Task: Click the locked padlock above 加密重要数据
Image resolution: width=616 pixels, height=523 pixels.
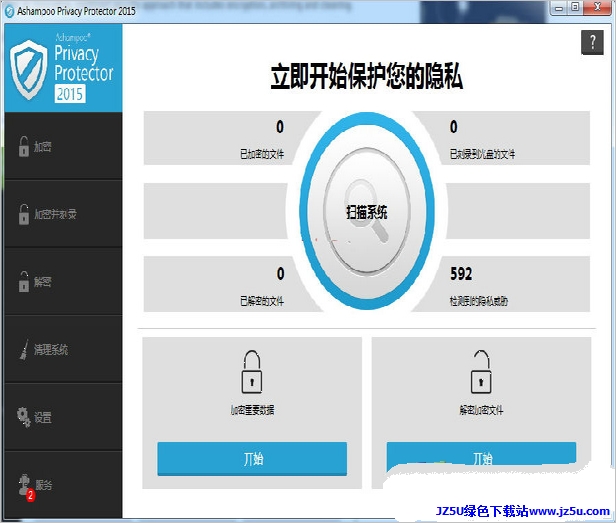Action: 252,372
